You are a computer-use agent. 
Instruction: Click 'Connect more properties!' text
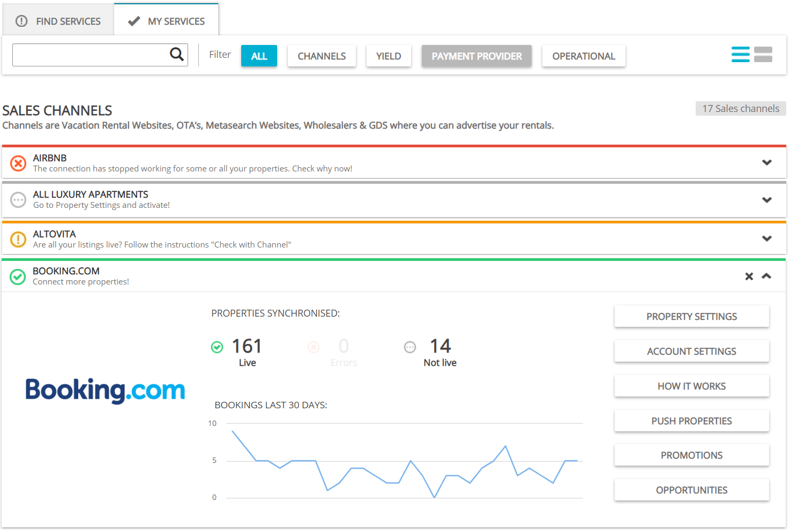[81, 282]
